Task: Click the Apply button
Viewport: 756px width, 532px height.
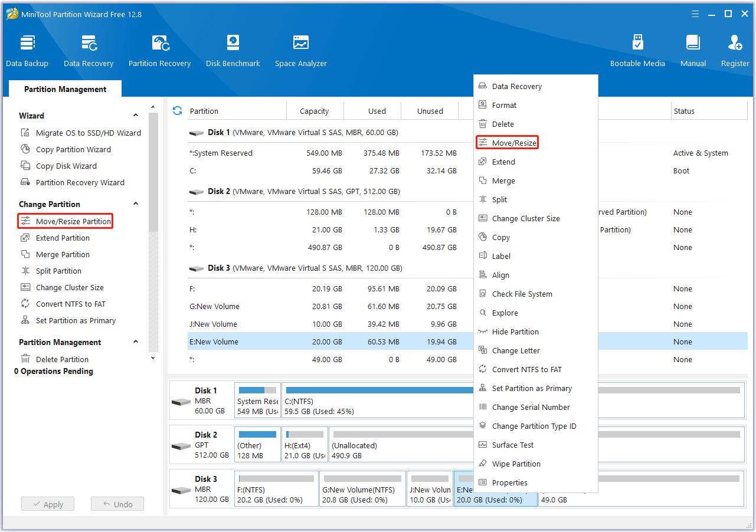Action: tap(48, 504)
